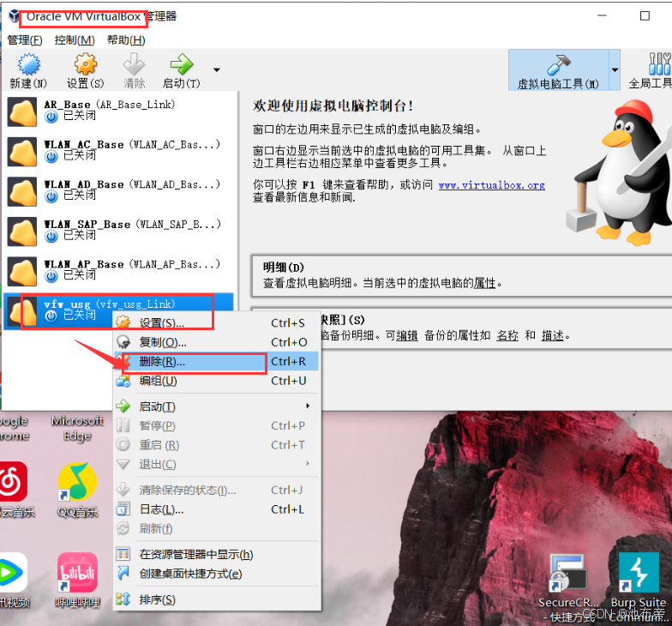Choose 创建桌面快捷方式(e) menu entry
Image resolution: width=672 pixels, height=626 pixels.
click(216, 574)
